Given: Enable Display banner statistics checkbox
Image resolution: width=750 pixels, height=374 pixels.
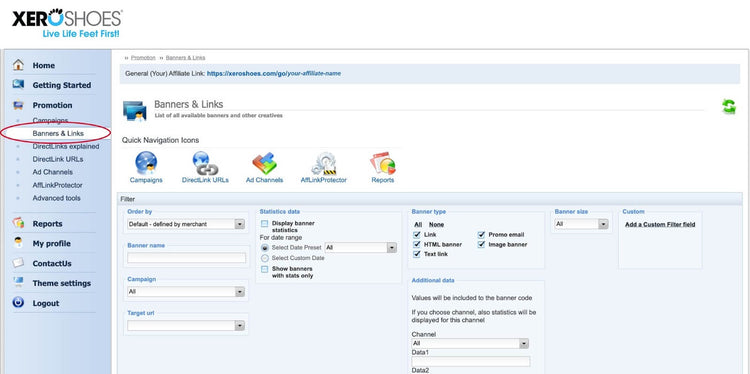Looking at the screenshot, I should click(264, 223).
